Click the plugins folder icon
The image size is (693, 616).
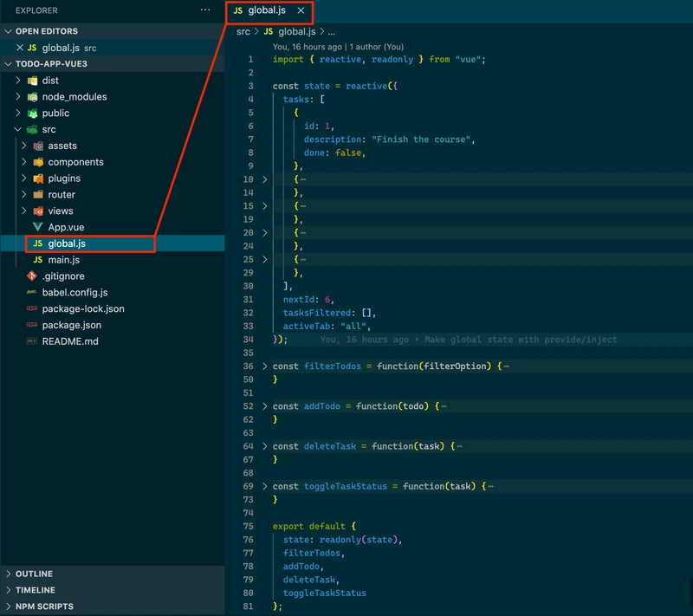click(38, 178)
